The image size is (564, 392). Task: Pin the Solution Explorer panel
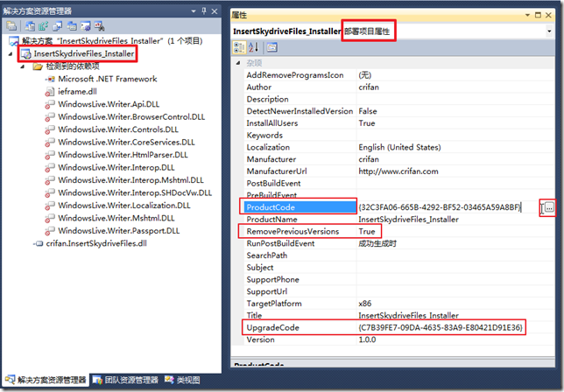[x=204, y=11]
